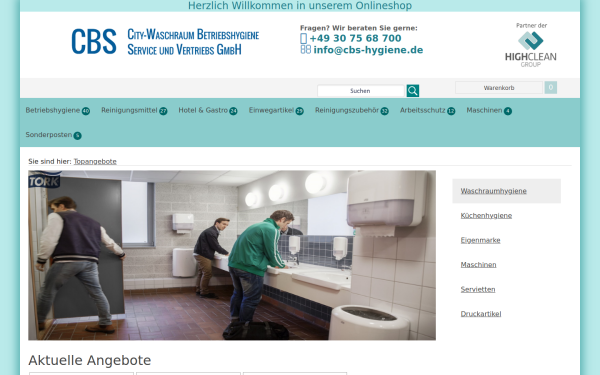
Task: Select Servietten in the sidebar
Action: pyautogui.click(x=478, y=289)
